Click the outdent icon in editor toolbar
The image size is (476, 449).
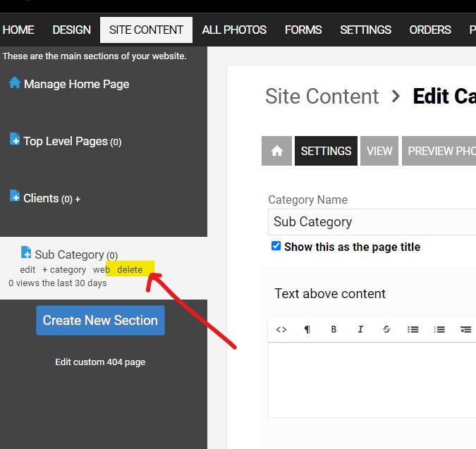465,329
